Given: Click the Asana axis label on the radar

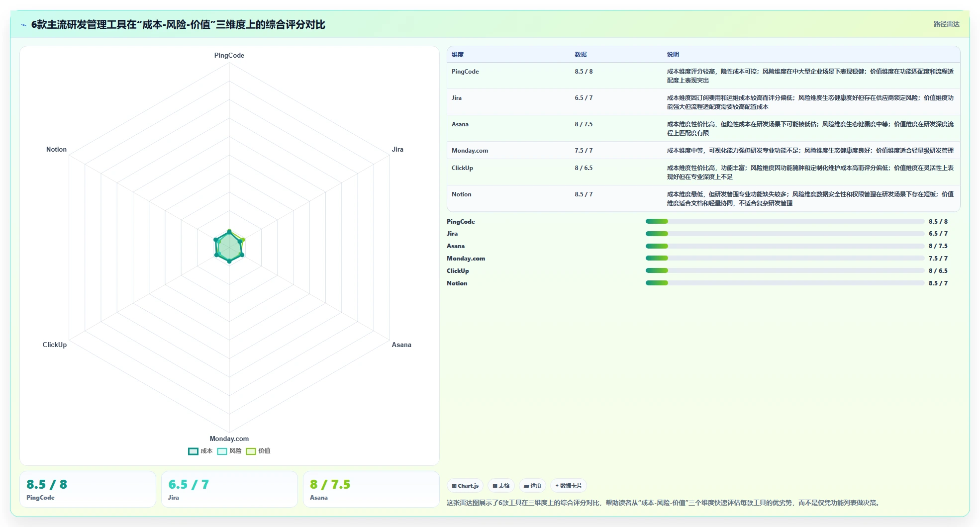Looking at the screenshot, I should tap(401, 345).
